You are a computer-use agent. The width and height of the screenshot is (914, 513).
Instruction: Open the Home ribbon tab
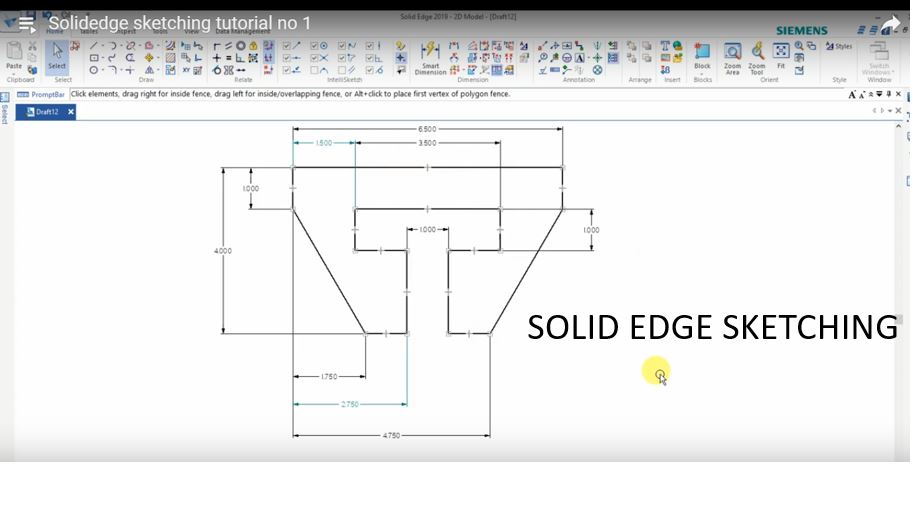pyautogui.click(x=55, y=31)
